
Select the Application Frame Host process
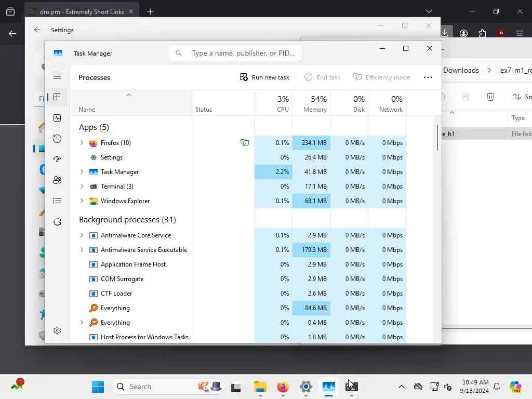tap(238, 264)
